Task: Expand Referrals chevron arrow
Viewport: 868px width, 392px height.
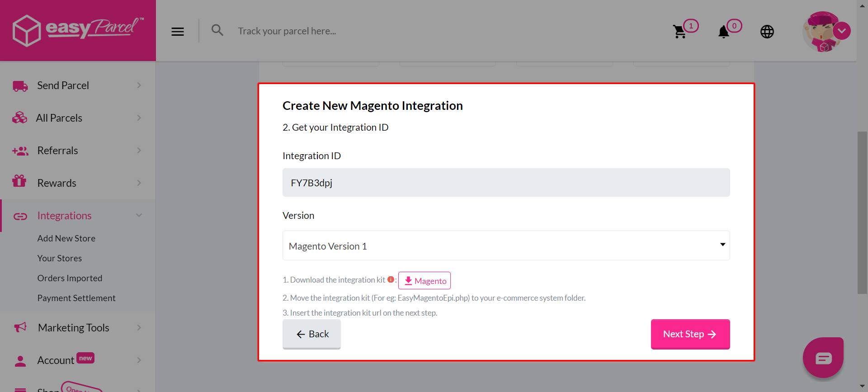Action: coord(139,151)
